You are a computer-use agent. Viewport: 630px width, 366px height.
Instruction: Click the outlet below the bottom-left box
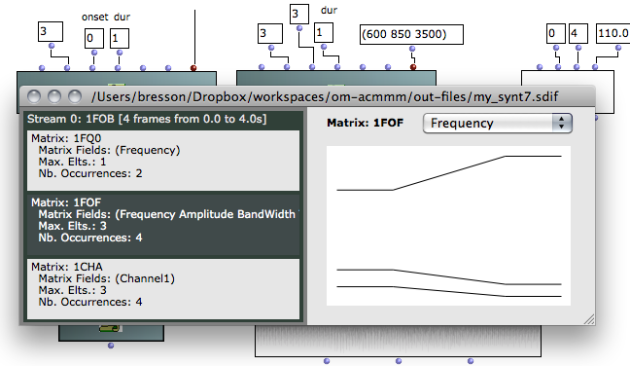[x=111, y=346]
